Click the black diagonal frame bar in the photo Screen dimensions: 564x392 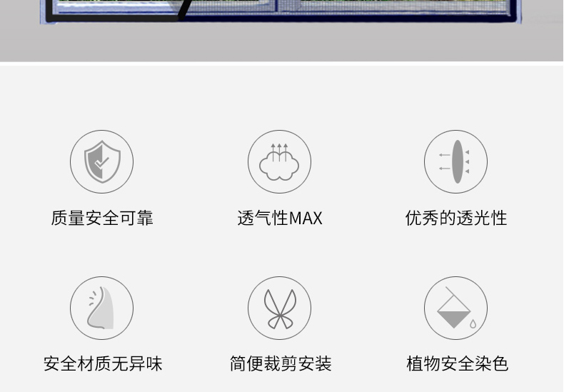click(185, 9)
